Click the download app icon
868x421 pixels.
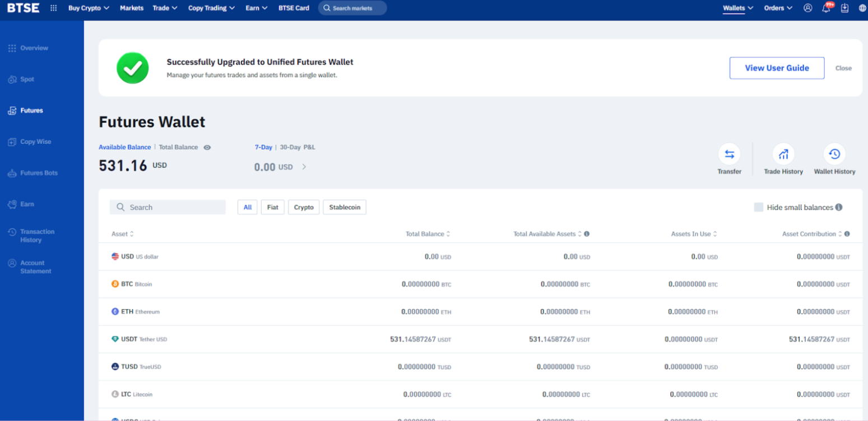(844, 8)
